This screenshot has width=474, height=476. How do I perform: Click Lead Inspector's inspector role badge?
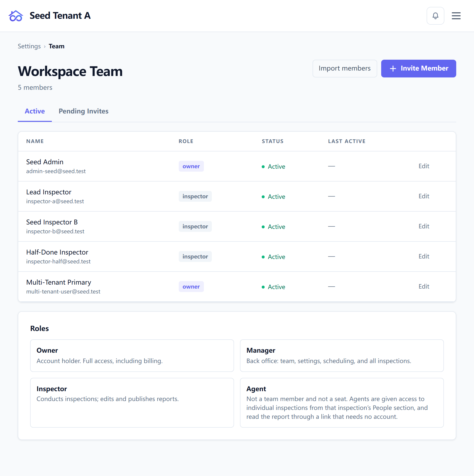pos(195,196)
